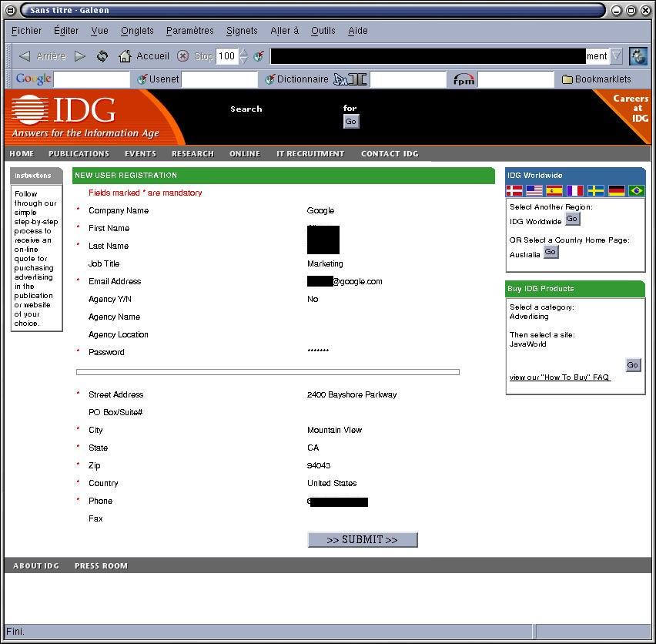Focus the rpm search field
This screenshot has width=656, height=644.
click(516, 79)
